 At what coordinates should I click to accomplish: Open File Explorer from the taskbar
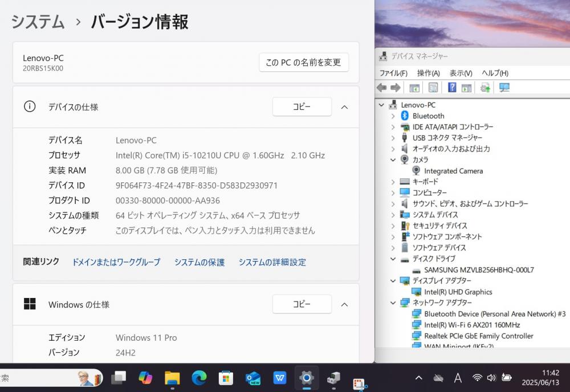pyautogui.click(x=172, y=378)
